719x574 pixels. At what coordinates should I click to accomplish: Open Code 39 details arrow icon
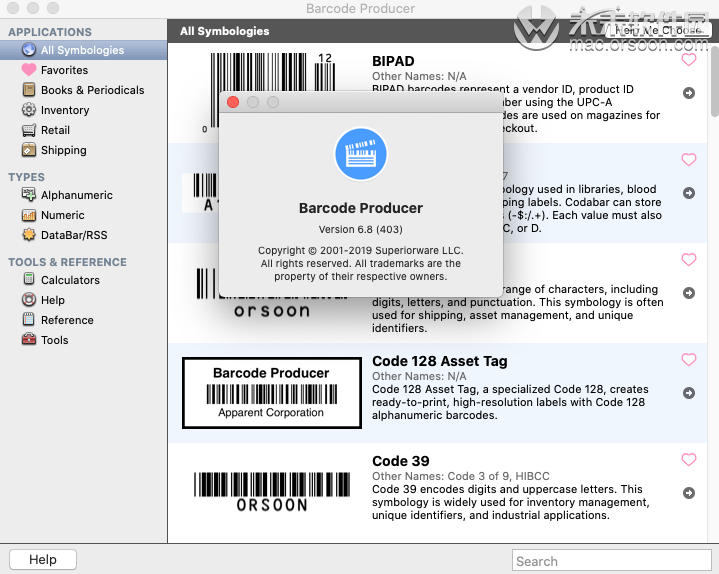[689, 493]
